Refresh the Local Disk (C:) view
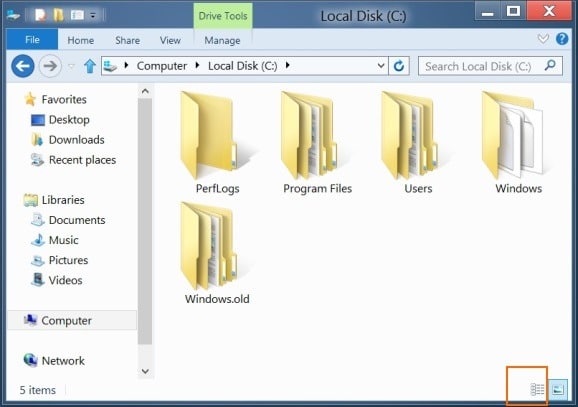 click(399, 66)
